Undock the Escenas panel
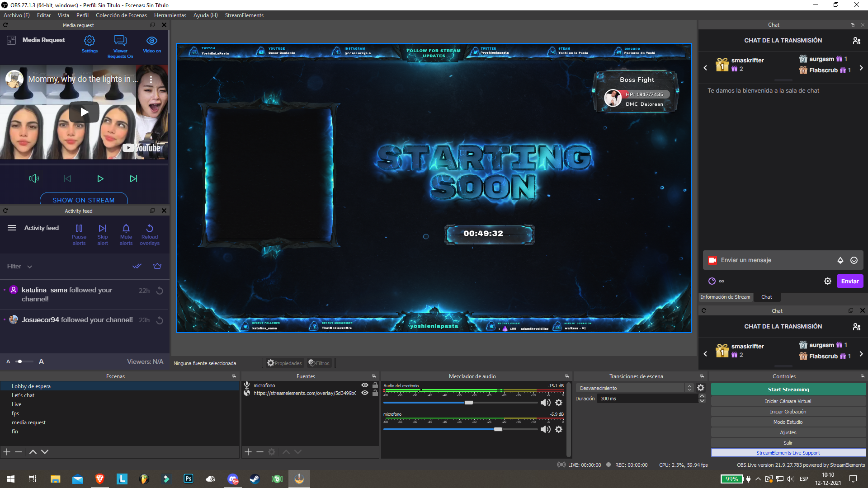Viewport: 868px width, 488px height. [234, 376]
